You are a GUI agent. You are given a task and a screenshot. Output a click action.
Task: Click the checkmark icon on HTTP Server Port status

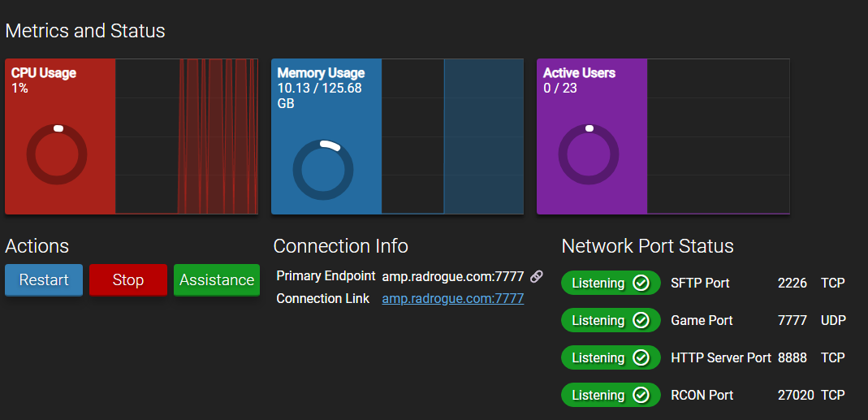[x=641, y=357]
